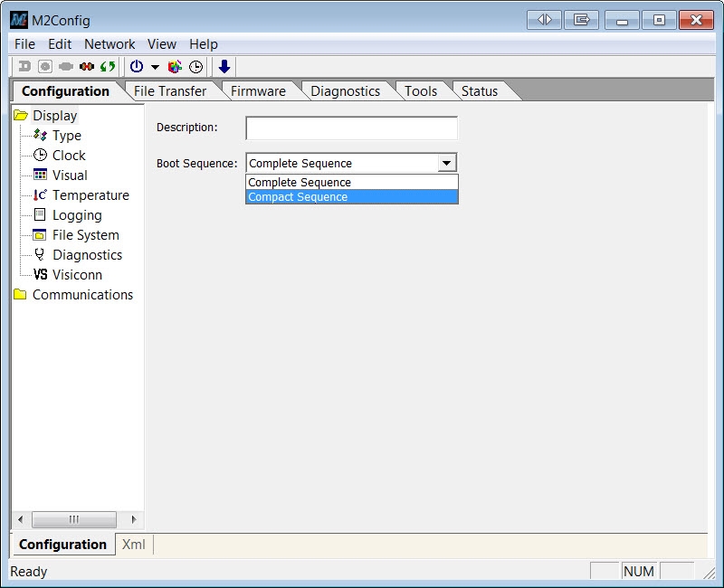Click the tree panel horizontal scrollbar right arrow
724x588 pixels.
point(134,519)
